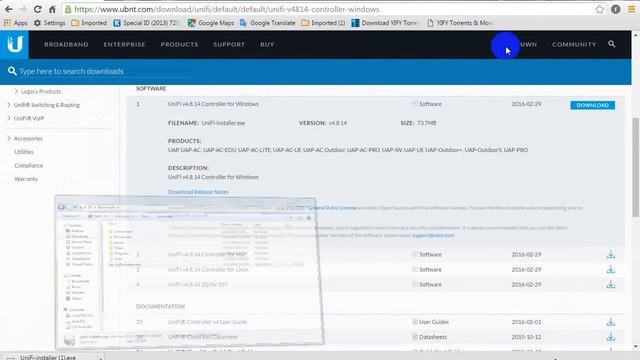This screenshot has width=640, height=360.
Task: Focus the 'Type here to search downloads' field
Action: pos(106,71)
